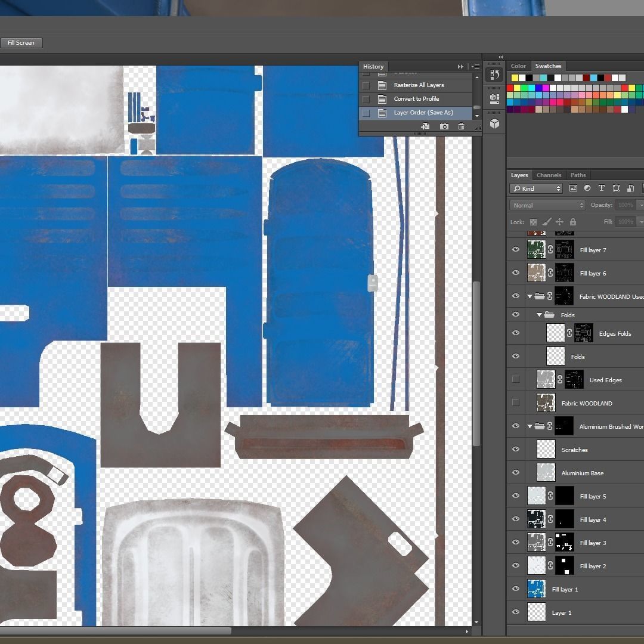The width and height of the screenshot is (644, 644).
Task: Click the Fill layer 2 mask thumbnail
Action: click(x=564, y=565)
